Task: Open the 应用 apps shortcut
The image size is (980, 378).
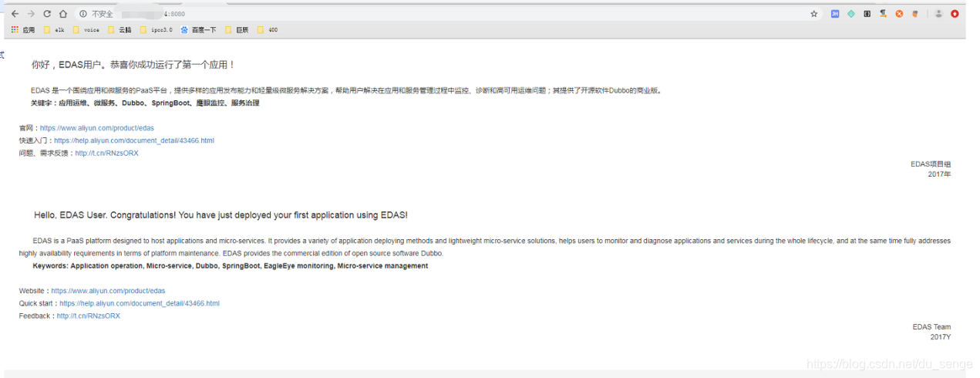Action: (x=23, y=30)
